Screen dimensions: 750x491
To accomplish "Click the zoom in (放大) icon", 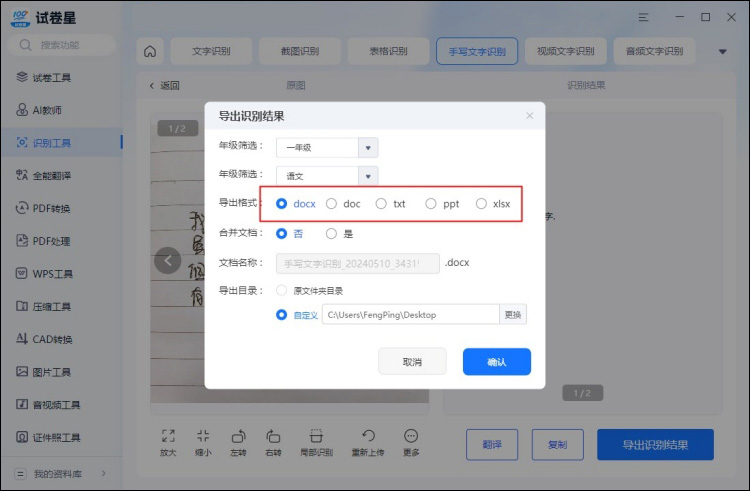I will (x=168, y=436).
